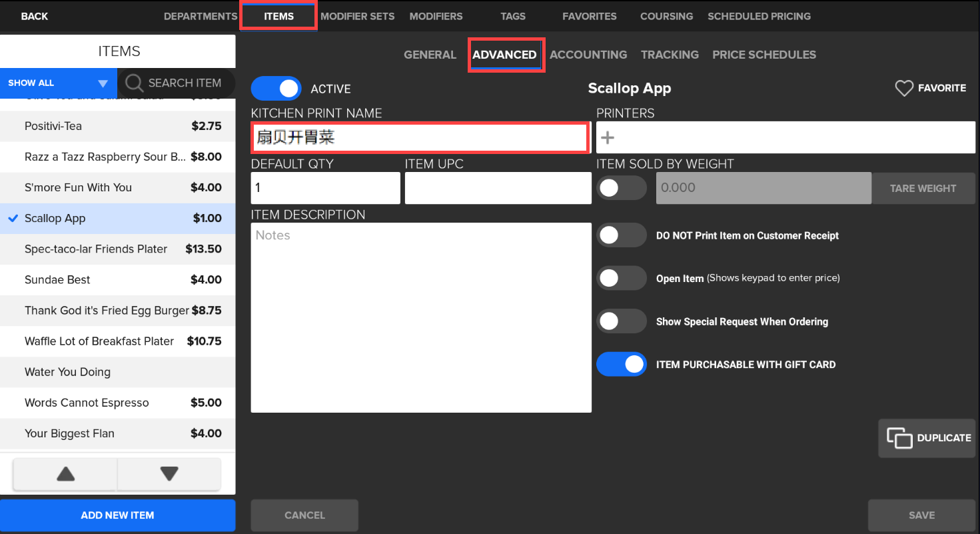Image resolution: width=980 pixels, height=534 pixels.
Task: Enable Do Not Print on Customer Receipt
Action: tap(621, 235)
